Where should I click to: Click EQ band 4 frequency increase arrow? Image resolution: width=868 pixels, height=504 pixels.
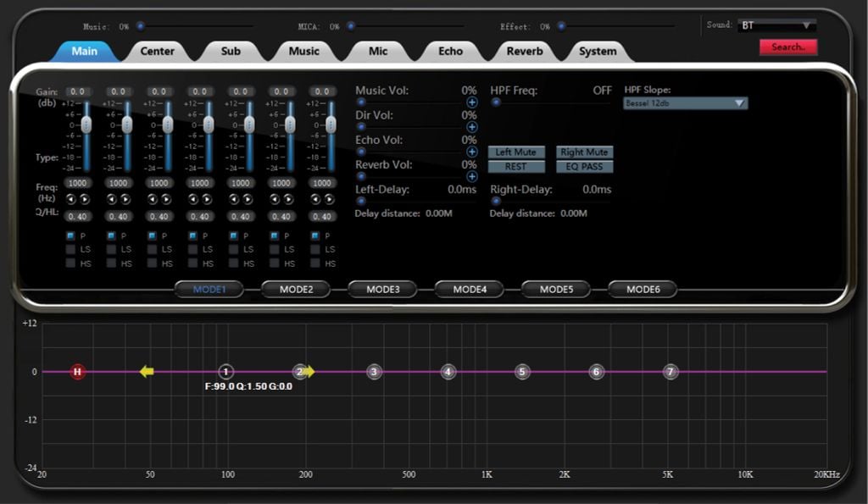(207, 199)
